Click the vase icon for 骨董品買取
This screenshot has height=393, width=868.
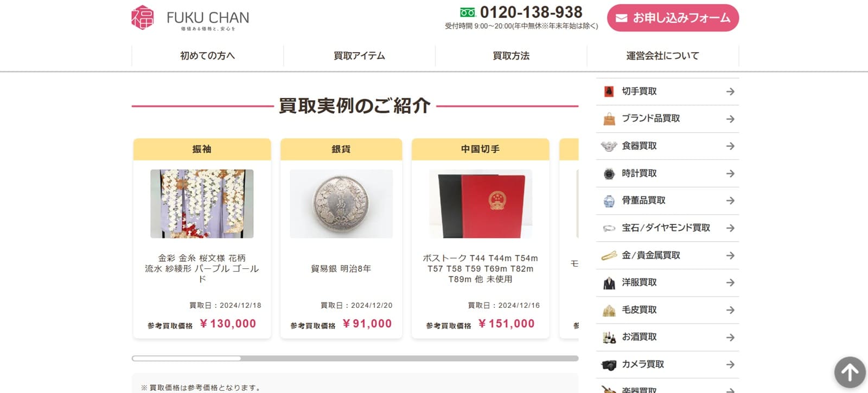[609, 201]
